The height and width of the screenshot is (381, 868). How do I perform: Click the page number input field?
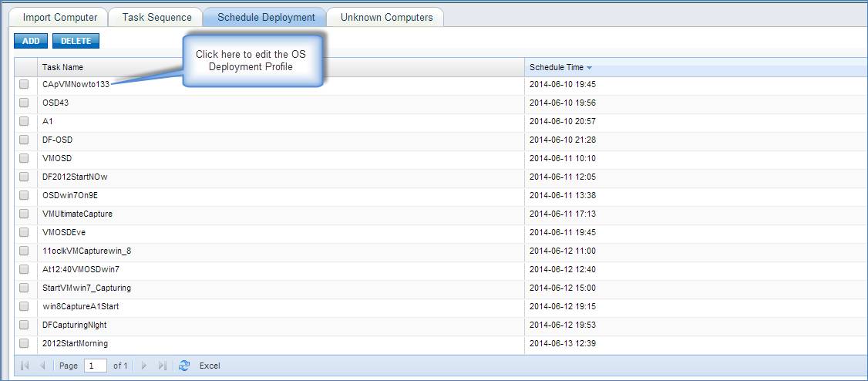96,366
